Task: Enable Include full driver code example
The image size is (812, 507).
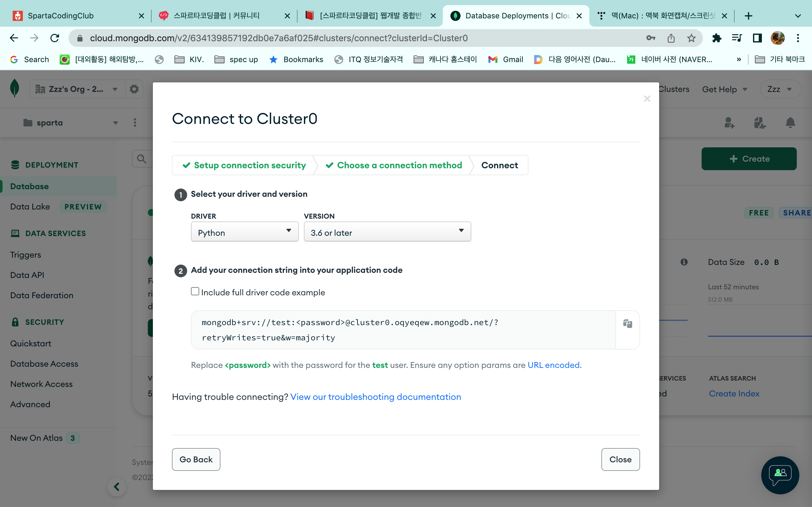Action: point(195,292)
